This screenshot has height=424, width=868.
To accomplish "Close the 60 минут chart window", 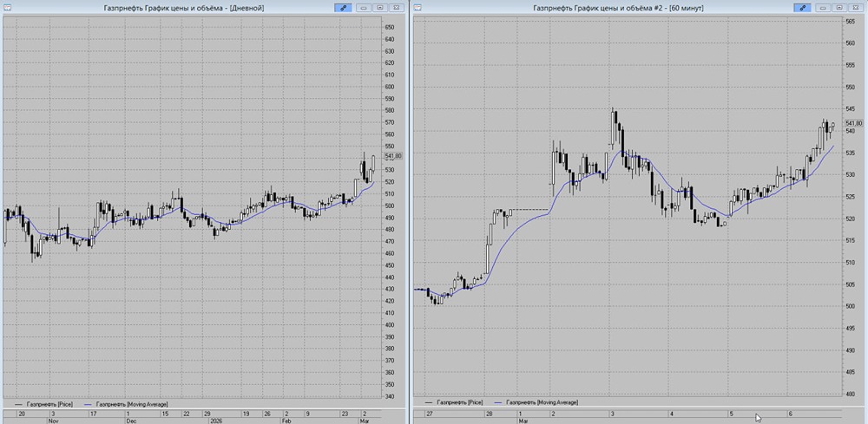I will (x=855, y=8).
